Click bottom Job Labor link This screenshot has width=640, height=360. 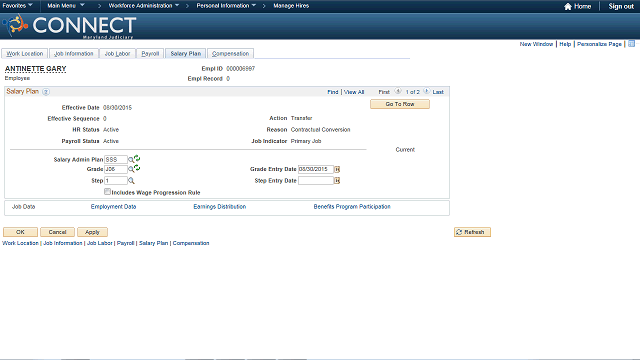(x=100, y=243)
